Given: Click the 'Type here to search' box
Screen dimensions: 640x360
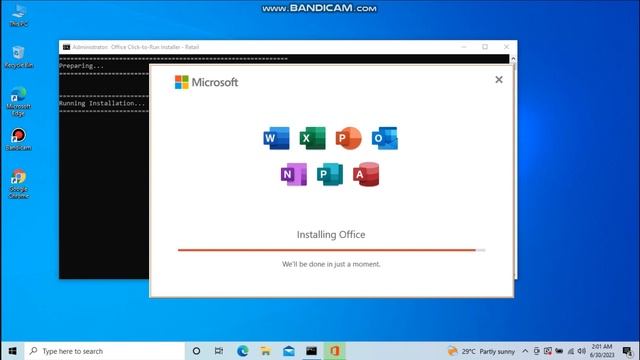Looking at the screenshot, I should coord(105,351).
